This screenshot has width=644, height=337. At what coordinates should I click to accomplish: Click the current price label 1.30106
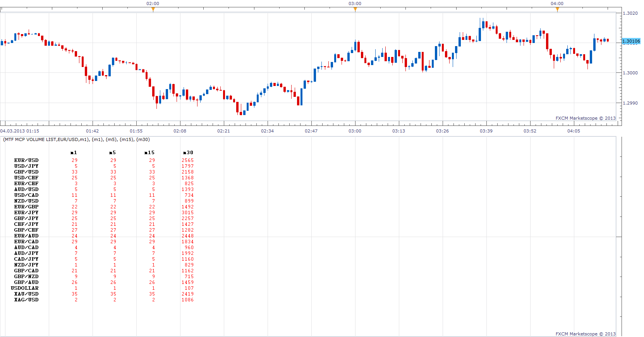631,41
